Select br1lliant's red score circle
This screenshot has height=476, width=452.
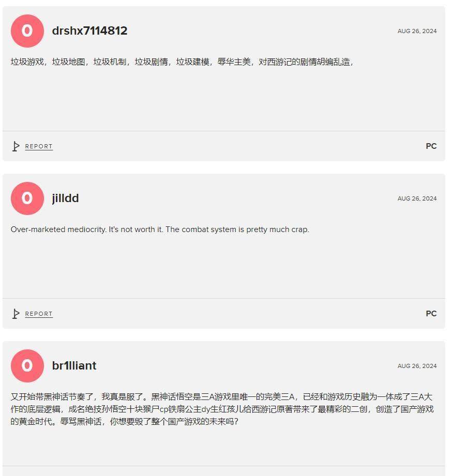(27, 366)
